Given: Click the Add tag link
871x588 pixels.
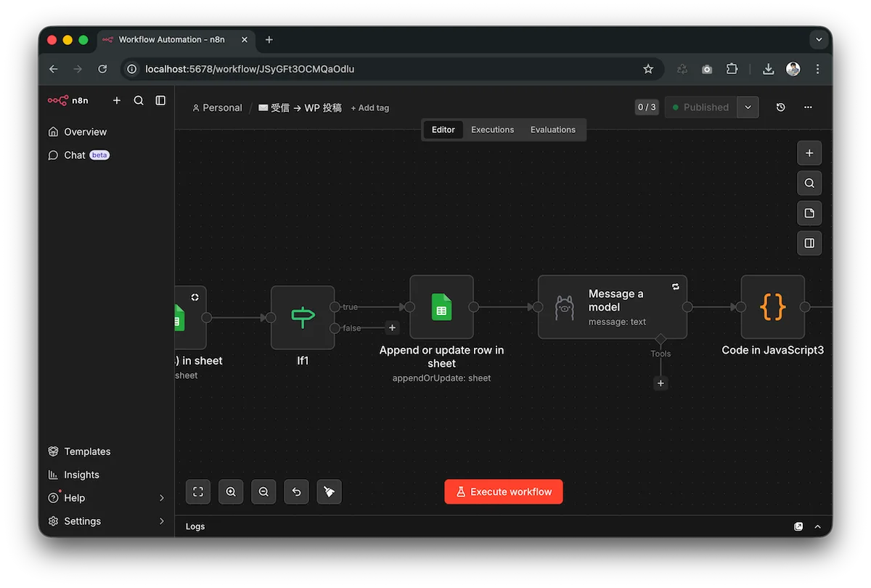Looking at the screenshot, I should [370, 108].
